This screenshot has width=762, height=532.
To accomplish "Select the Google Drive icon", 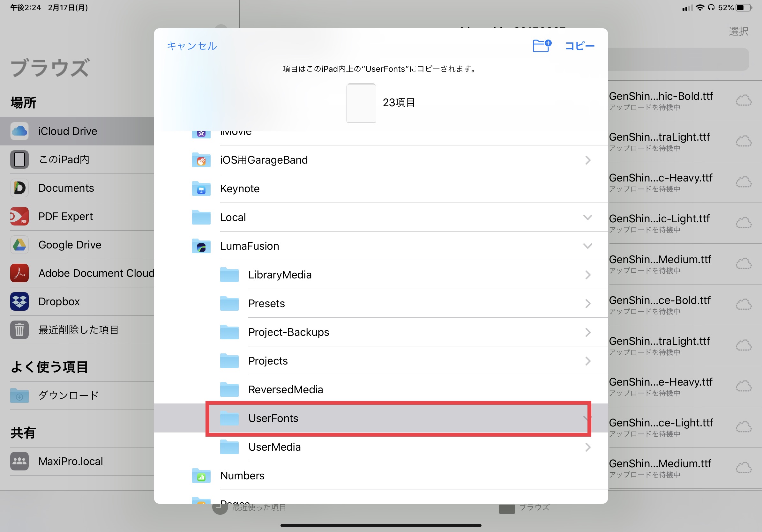I will click(19, 245).
